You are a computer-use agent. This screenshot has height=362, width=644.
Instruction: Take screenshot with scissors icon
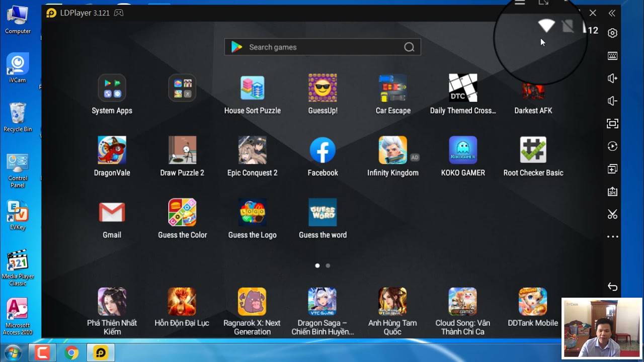612,215
